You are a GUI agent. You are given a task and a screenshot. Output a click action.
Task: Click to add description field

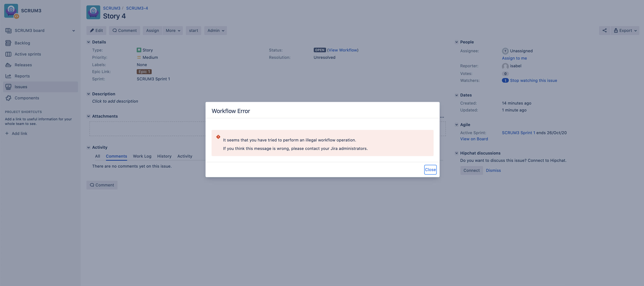tap(115, 101)
